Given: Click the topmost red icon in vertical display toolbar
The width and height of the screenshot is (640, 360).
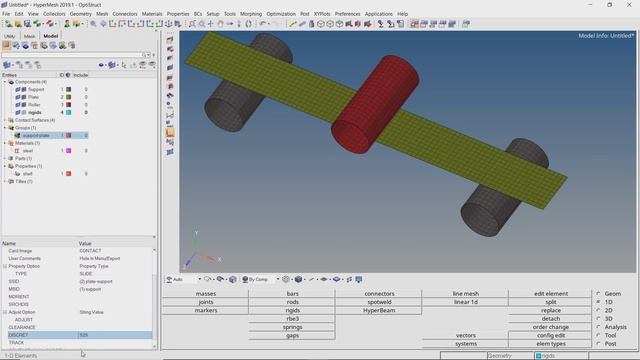Looking at the screenshot, I should [170, 40].
